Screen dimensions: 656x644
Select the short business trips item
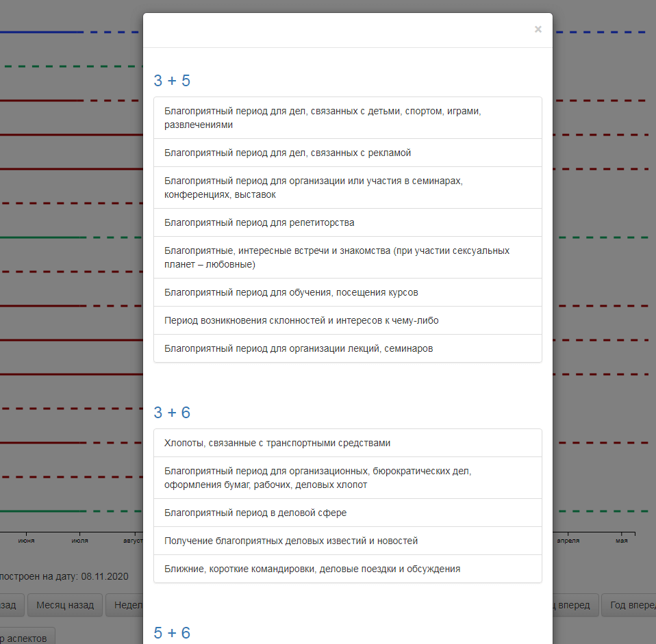tap(347, 569)
